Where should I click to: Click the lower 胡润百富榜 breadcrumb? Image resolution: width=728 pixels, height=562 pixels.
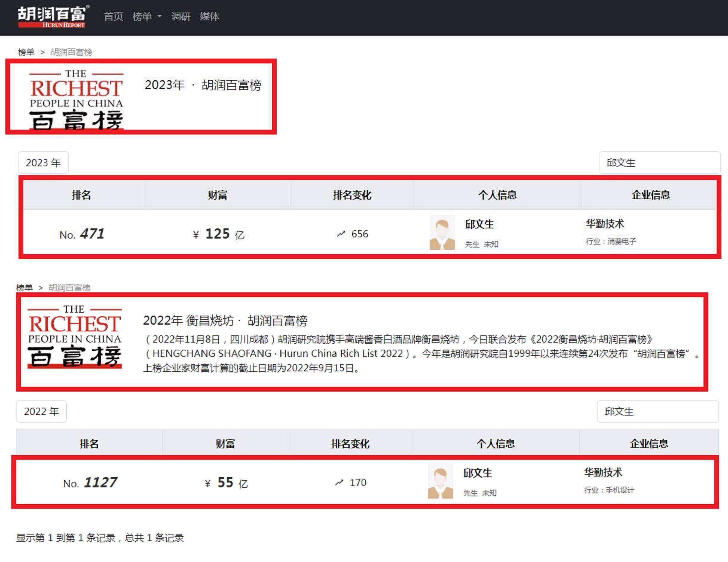pyautogui.click(x=69, y=288)
